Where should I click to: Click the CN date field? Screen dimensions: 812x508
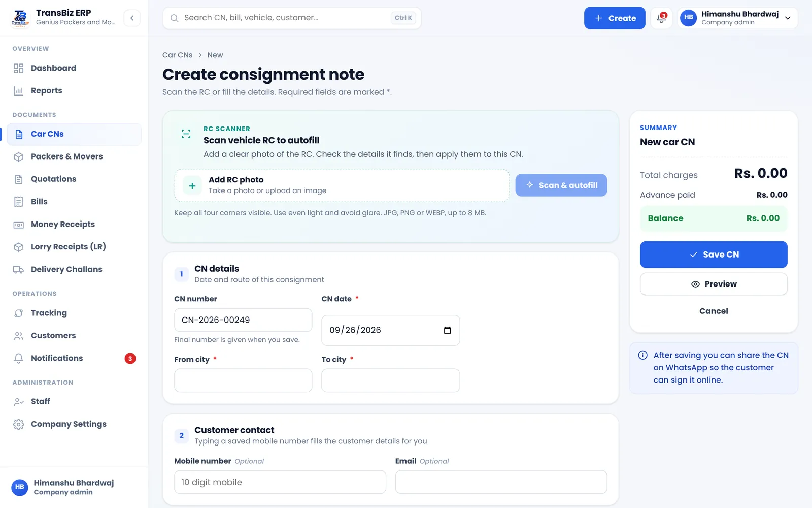[391, 331]
